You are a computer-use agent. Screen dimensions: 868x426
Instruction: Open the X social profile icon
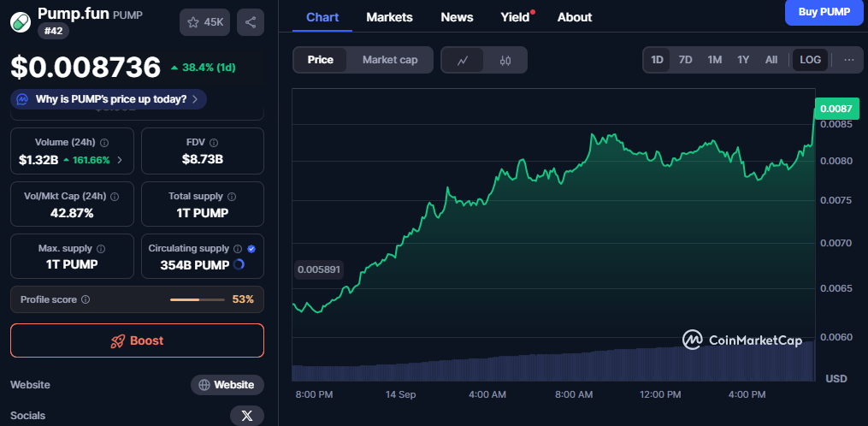click(x=247, y=416)
